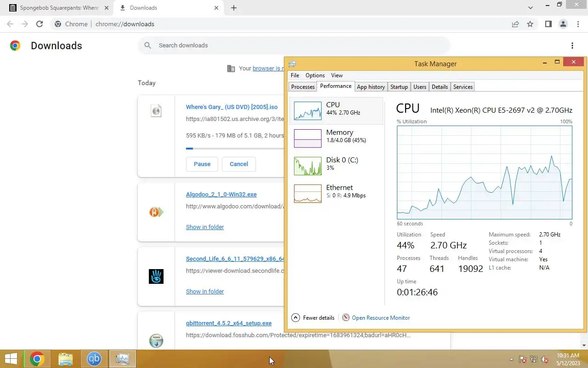Viewport: 588px width, 368px height.
Task: Open Downloads page more actions menu
Action: 572,46
